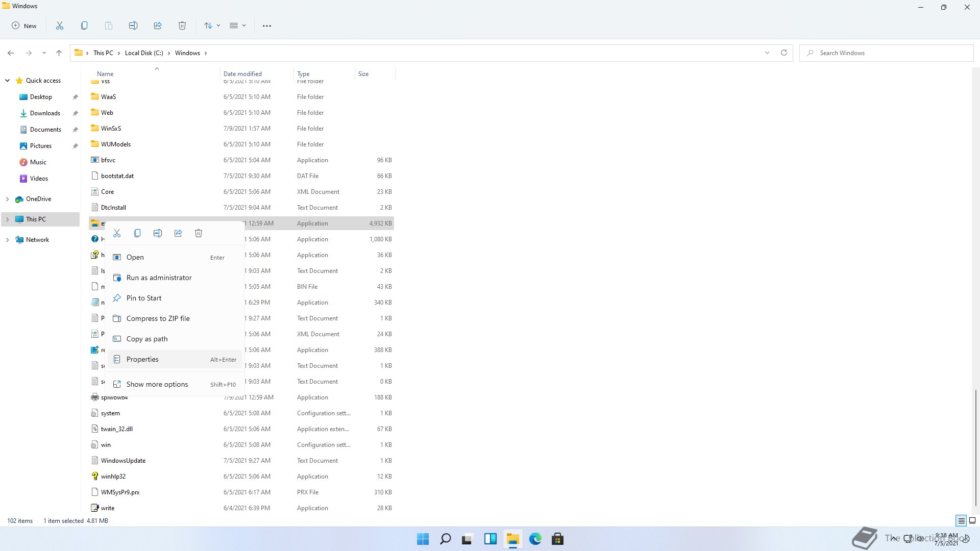Click Cut icon in the context menu
980x551 pixels.
pos(117,233)
